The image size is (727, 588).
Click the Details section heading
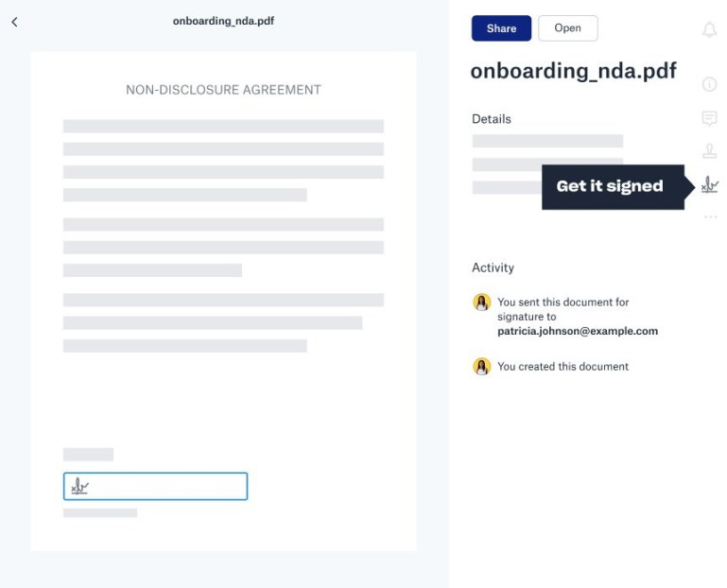pos(492,119)
